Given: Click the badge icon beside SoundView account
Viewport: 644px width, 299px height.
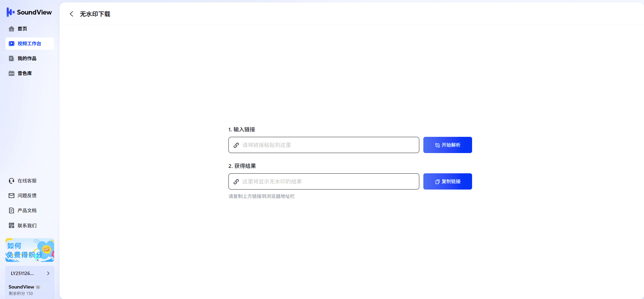Looking at the screenshot, I should [38, 287].
